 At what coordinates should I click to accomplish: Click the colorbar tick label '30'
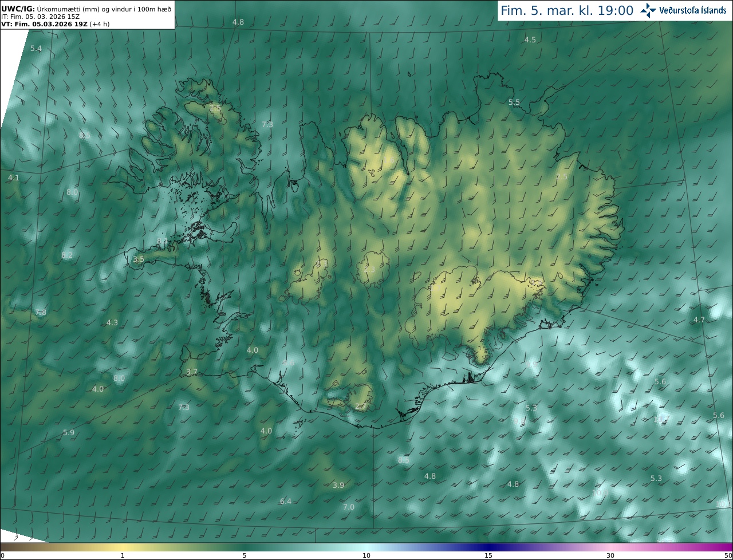coord(610,555)
